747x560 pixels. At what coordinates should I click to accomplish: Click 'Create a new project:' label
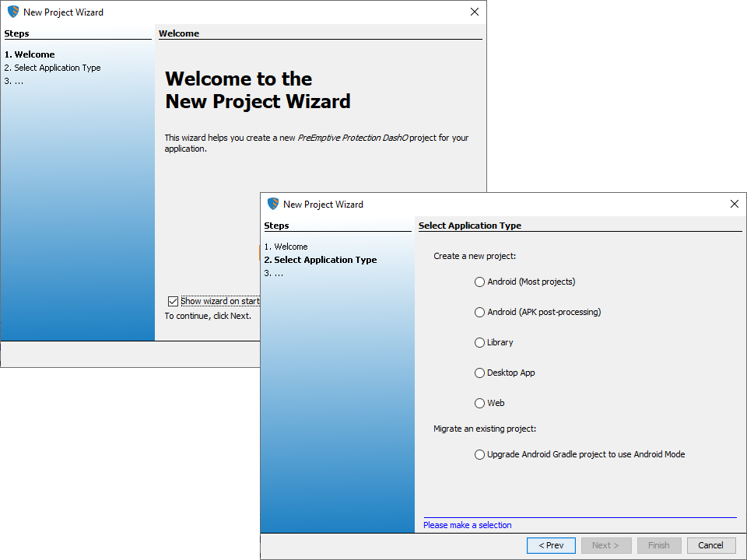pos(475,256)
